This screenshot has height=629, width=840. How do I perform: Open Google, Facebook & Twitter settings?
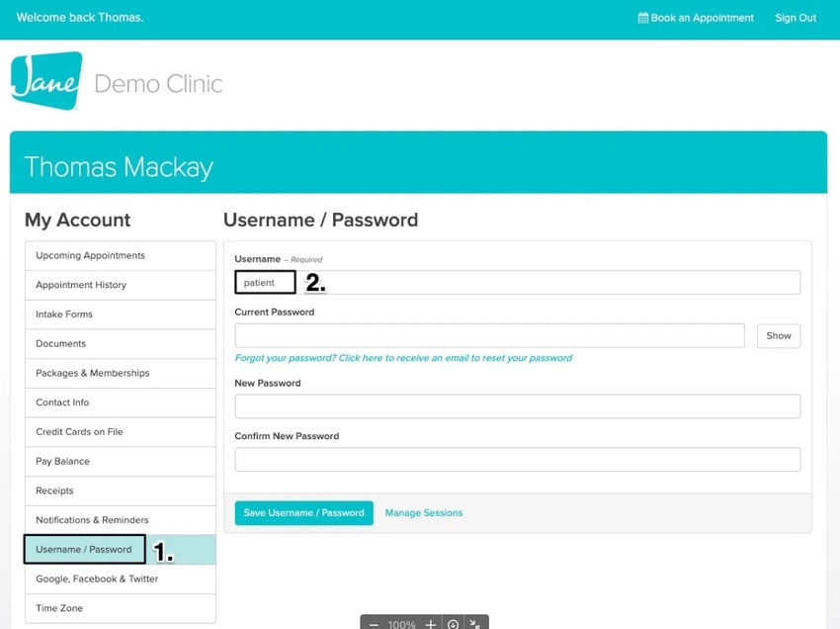(121, 580)
